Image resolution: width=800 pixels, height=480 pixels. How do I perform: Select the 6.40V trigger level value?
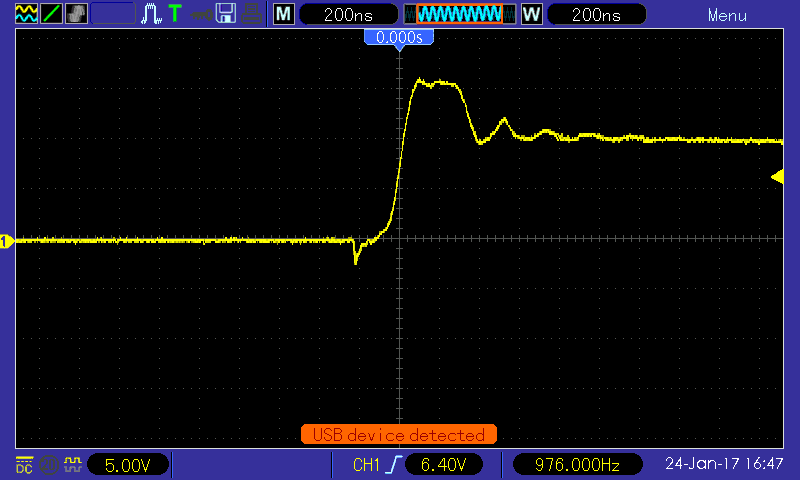(443, 465)
